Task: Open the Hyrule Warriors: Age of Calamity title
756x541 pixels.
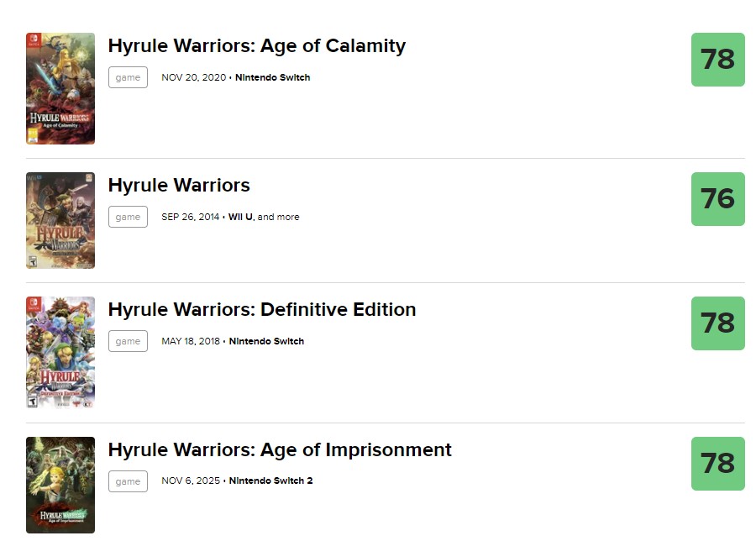Action: pyautogui.click(x=256, y=46)
